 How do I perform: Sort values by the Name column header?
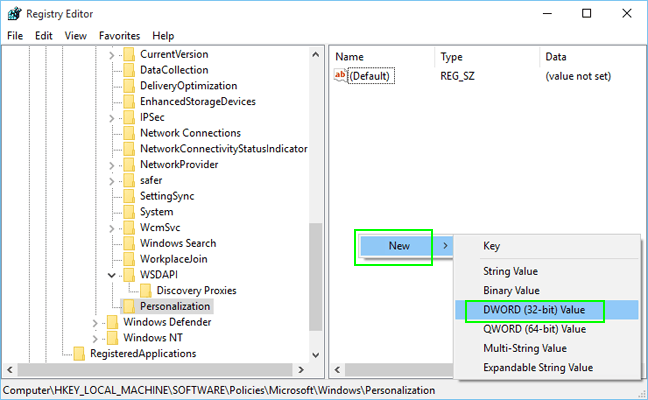click(380, 57)
